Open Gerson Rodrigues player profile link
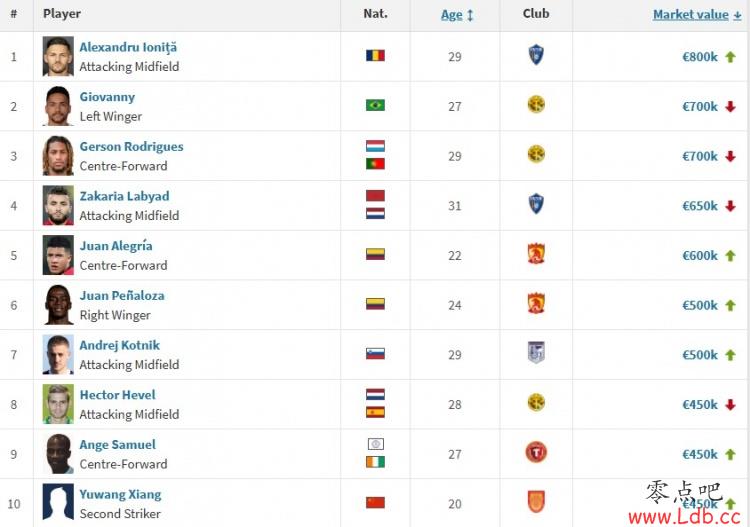 (x=132, y=146)
